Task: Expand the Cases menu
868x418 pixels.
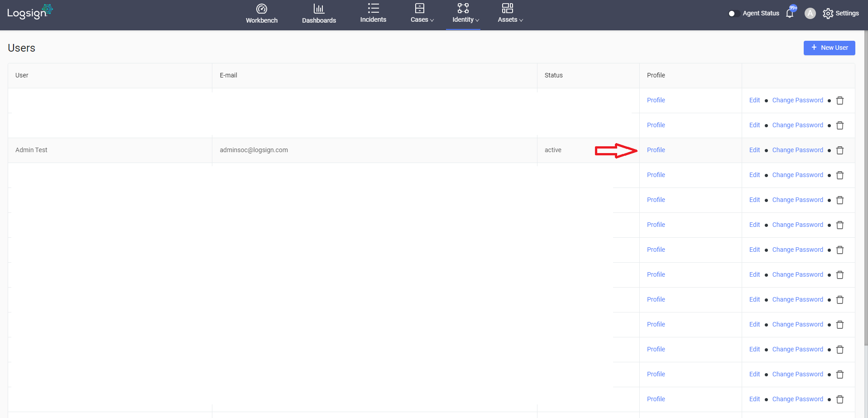Action: click(422, 14)
